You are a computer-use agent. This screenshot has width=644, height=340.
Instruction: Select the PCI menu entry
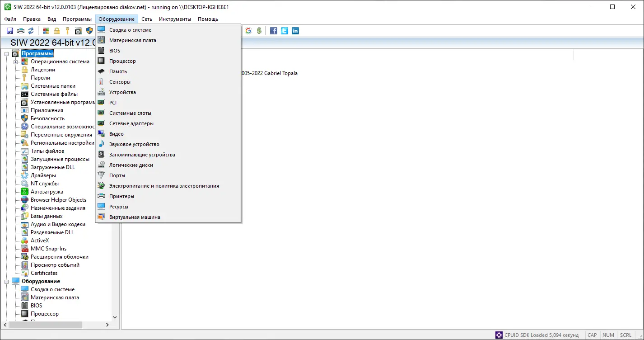(168, 103)
